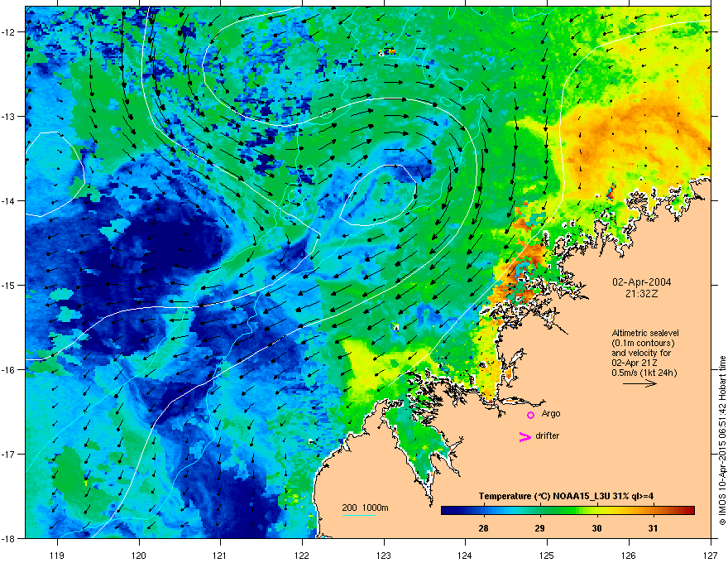Click the longitude axis label '127'
Image resolution: width=728 pixels, height=563 pixels.
click(x=711, y=556)
